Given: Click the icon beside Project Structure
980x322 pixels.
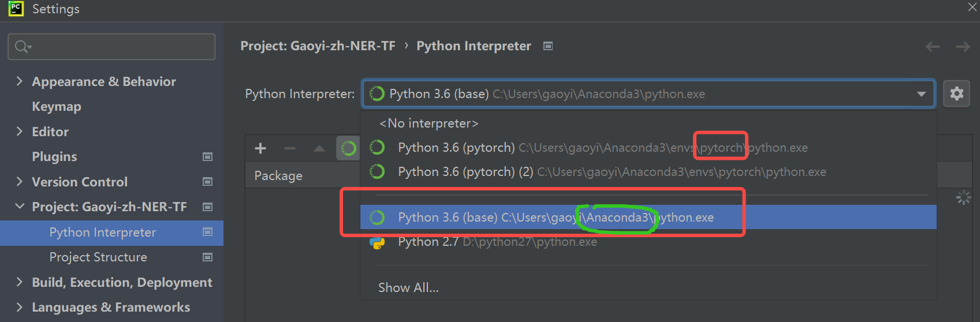Looking at the screenshot, I should pos(208,257).
